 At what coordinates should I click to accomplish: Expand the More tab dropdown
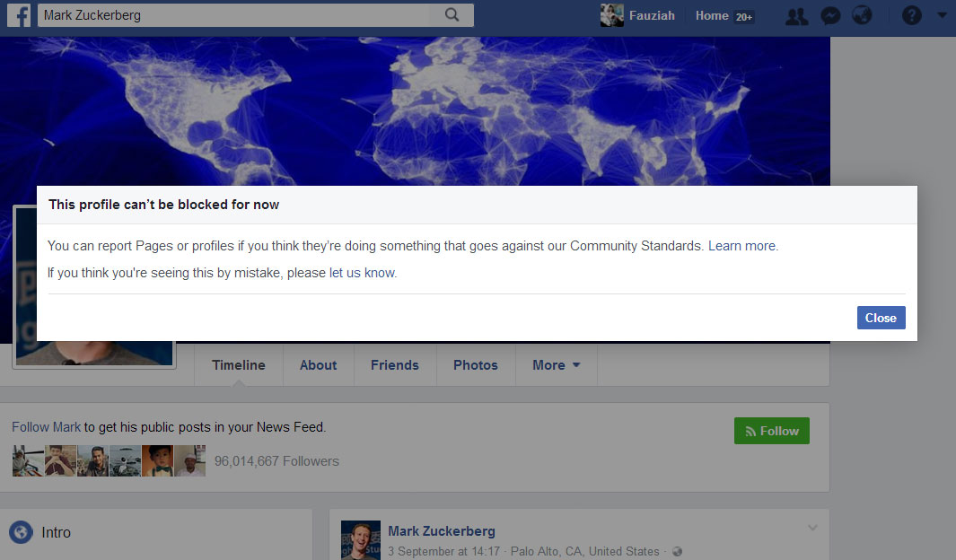pos(556,365)
